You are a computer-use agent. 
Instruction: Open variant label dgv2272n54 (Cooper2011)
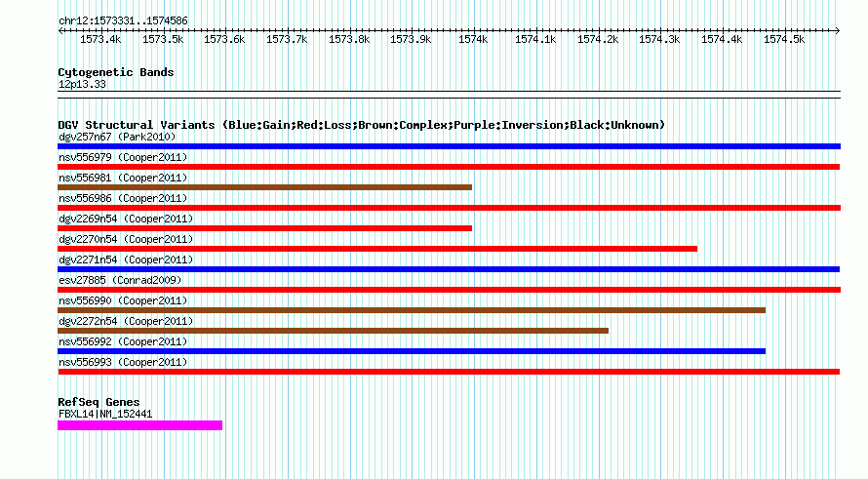point(126,321)
